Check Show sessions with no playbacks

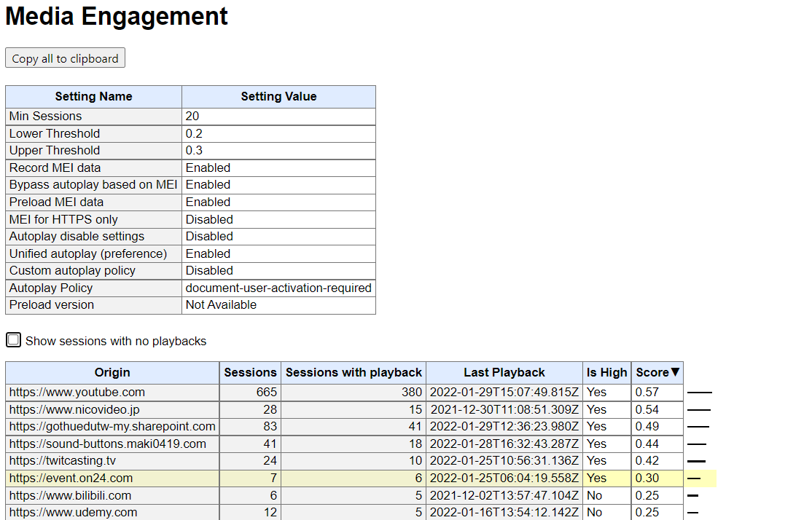click(x=13, y=339)
